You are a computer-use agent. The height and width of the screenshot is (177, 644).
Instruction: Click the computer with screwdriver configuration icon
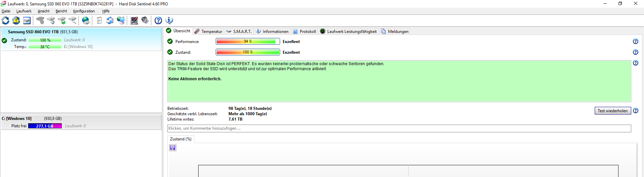(134, 20)
